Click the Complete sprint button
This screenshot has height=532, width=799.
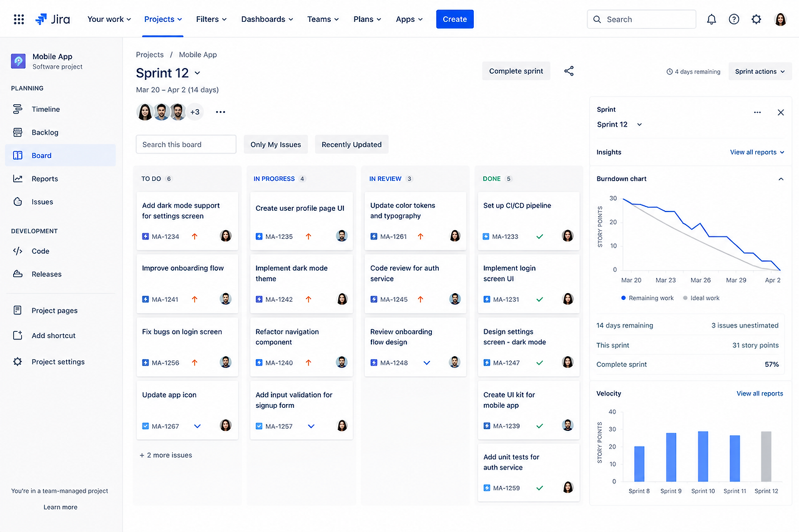click(516, 71)
